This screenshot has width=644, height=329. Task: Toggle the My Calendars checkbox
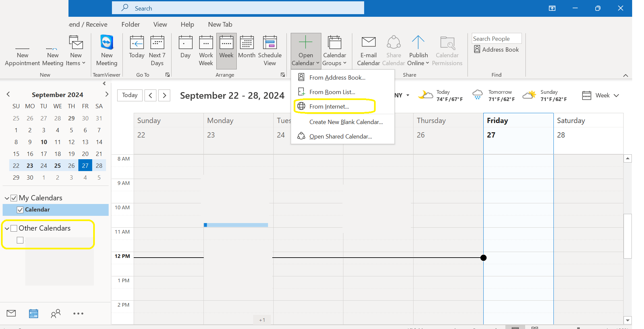(14, 198)
